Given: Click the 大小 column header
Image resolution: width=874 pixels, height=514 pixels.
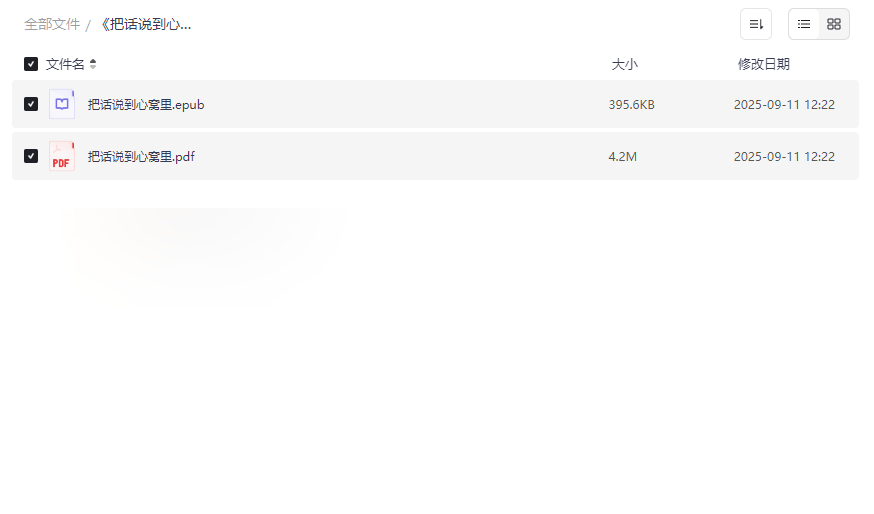Looking at the screenshot, I should pyautogui.click(x=625, y=64).
